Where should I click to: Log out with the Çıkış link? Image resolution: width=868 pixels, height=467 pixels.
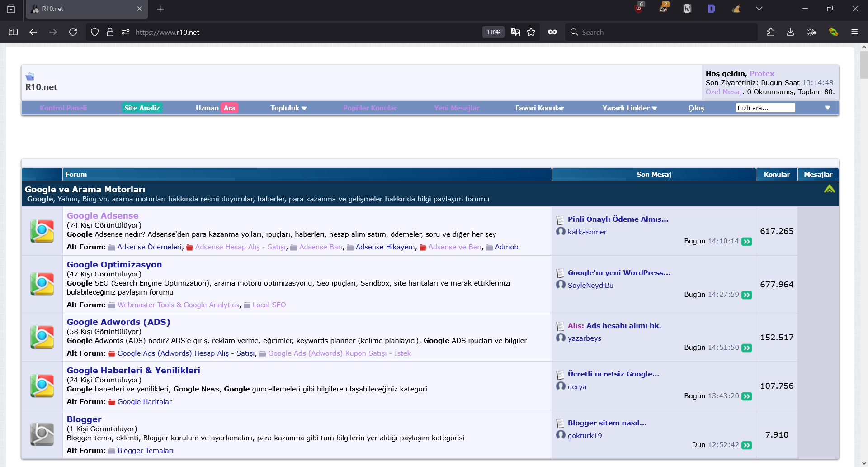coord(696,108)
